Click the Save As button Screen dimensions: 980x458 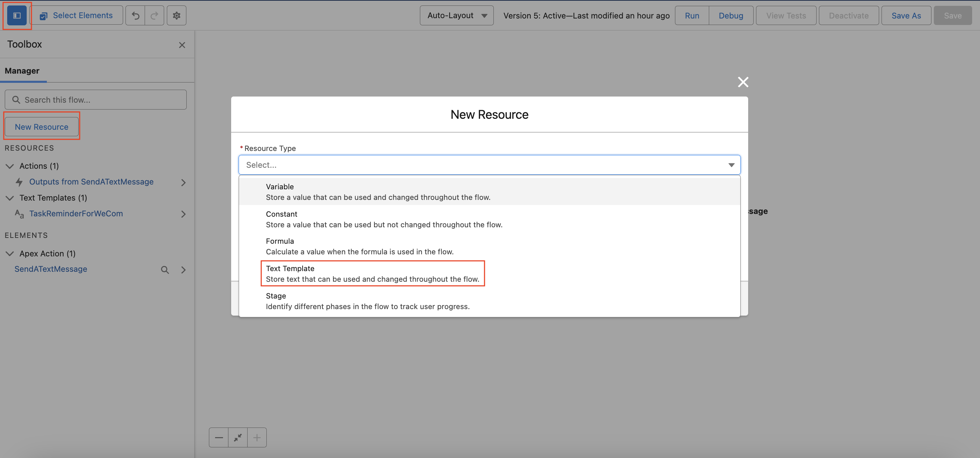pyautogui.click(x=906, y=16)
